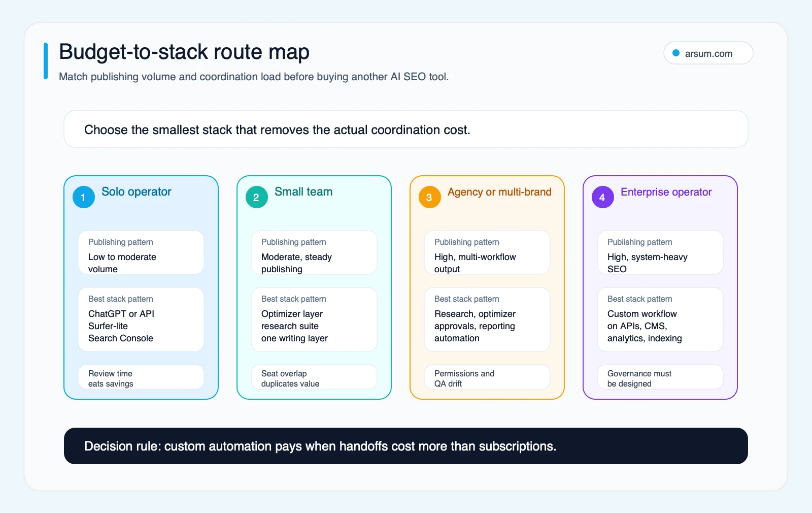The image size is (812, 513).
Task: Click 'approvals, reporting' text
Action: [x=475, y=326]
